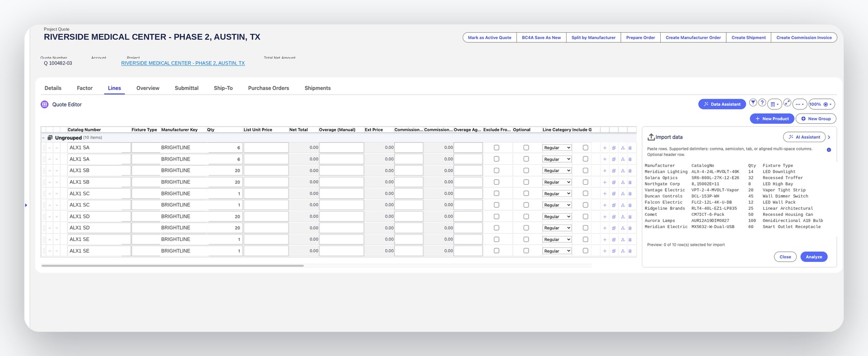Collapse the Ungrouped group
This screenshot has width=868, height=356.
[43, 138]
